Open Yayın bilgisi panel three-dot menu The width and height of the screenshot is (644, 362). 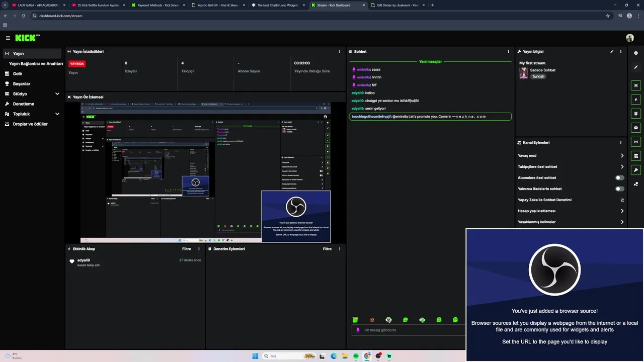[x=621, y=51]
